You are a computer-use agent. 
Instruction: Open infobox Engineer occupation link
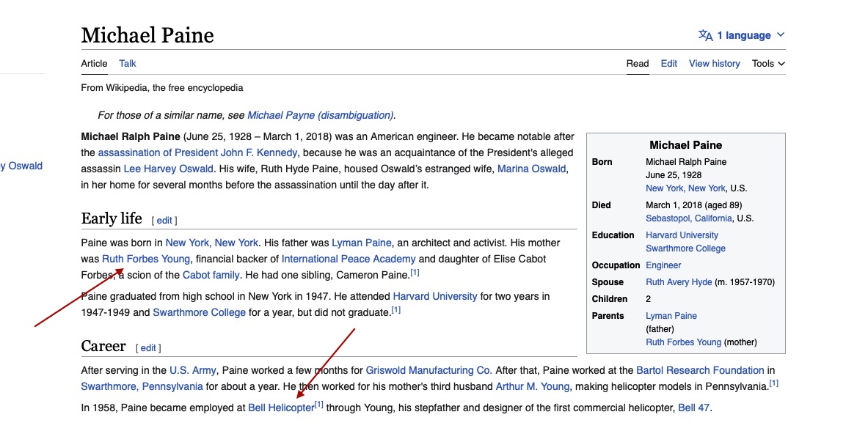pyautogui.click(x=663, y=265)
